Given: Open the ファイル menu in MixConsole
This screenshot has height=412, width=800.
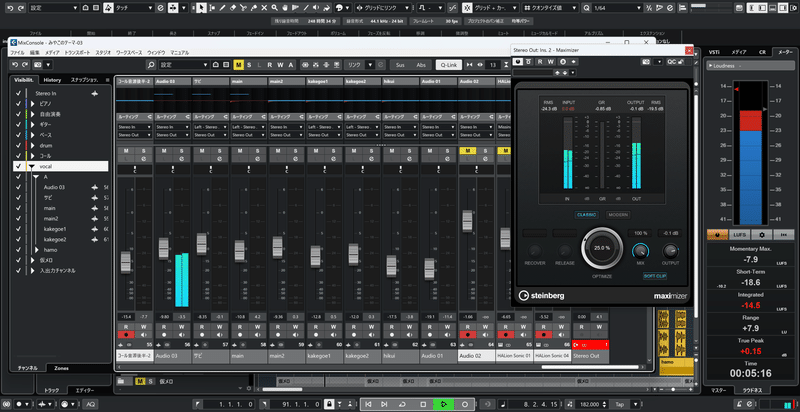Looking at the screenshot, I should pyautogui.click(x=17, y=53).
